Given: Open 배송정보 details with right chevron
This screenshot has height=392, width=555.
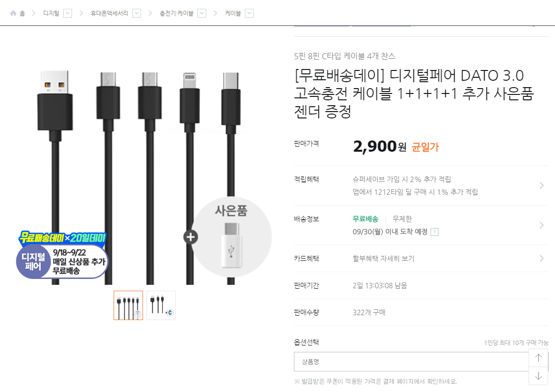Looking at the screenshot, I should tap(541, 225).
